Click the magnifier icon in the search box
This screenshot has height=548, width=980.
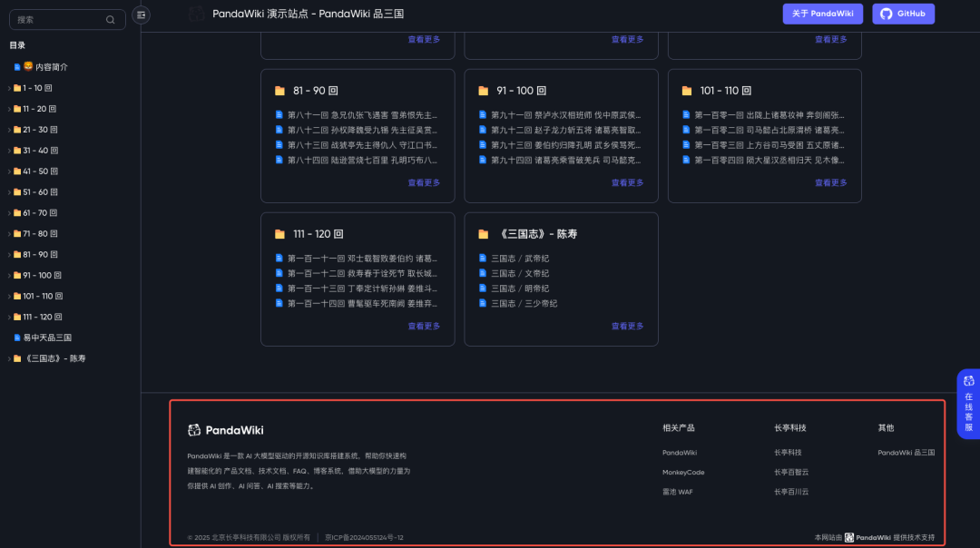(x=111, y=19)
